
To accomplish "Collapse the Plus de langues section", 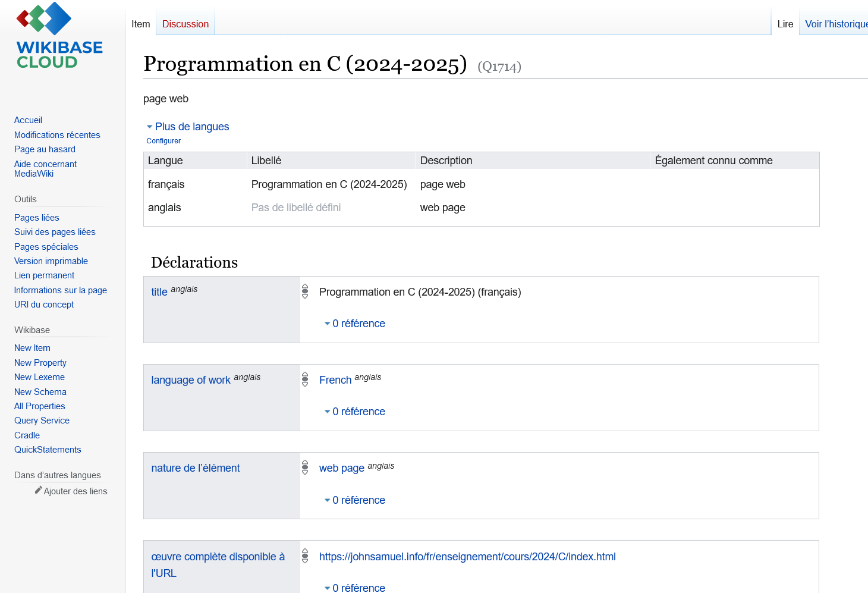I will click(188, 127).
